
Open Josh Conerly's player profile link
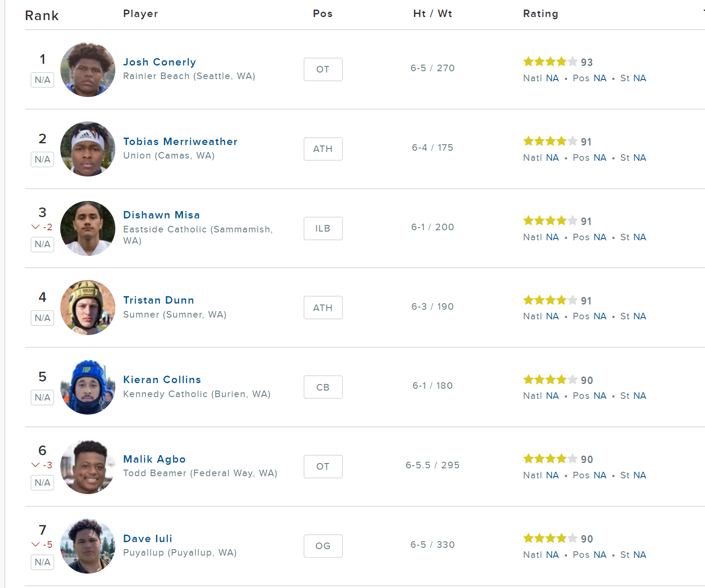[x=159, y=62]
